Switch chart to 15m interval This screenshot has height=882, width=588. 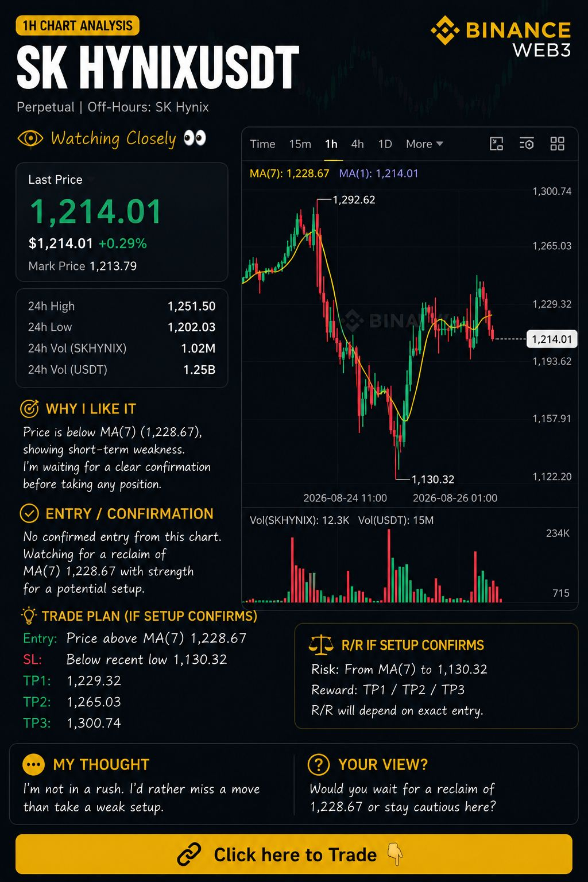[x=300, y=144]
